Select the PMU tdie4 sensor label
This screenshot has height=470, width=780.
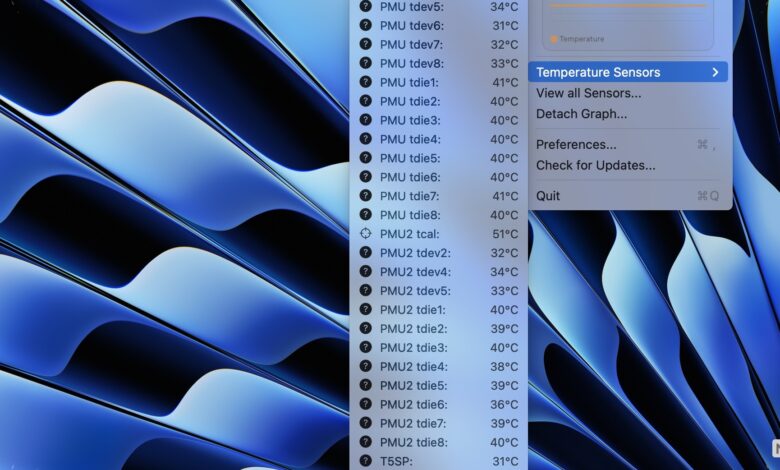coord(410,139)
